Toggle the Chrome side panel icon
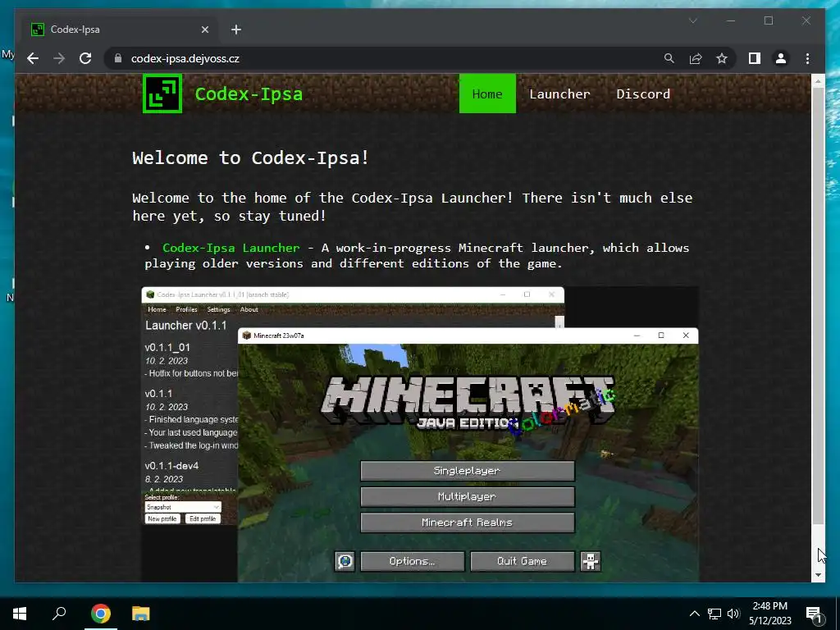This screenshot has height=630, width=840. 755,58
